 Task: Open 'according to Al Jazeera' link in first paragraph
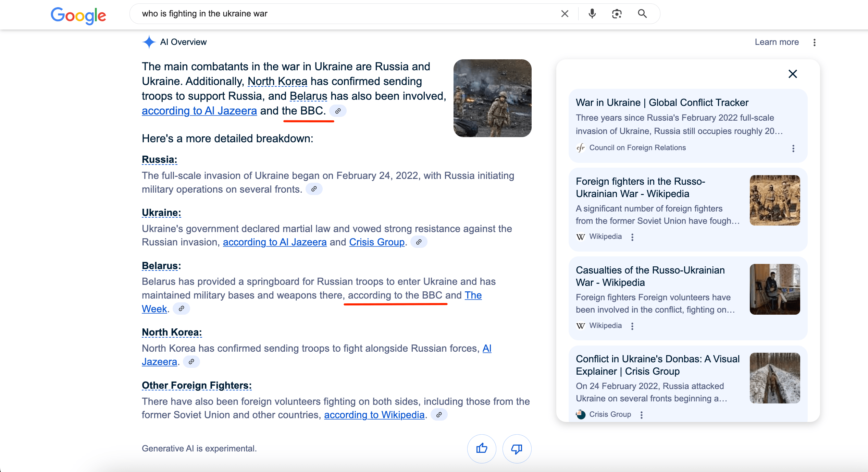click(199, 111)
